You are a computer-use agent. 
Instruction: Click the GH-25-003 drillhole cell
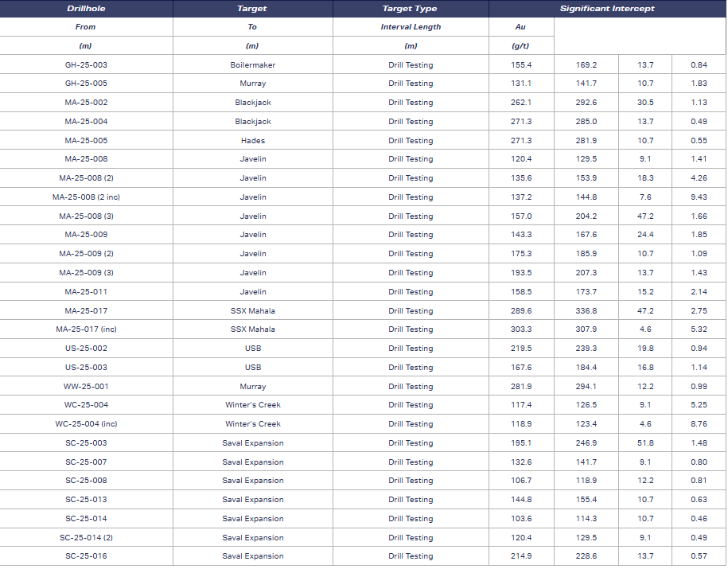click(x=86, y=64)
